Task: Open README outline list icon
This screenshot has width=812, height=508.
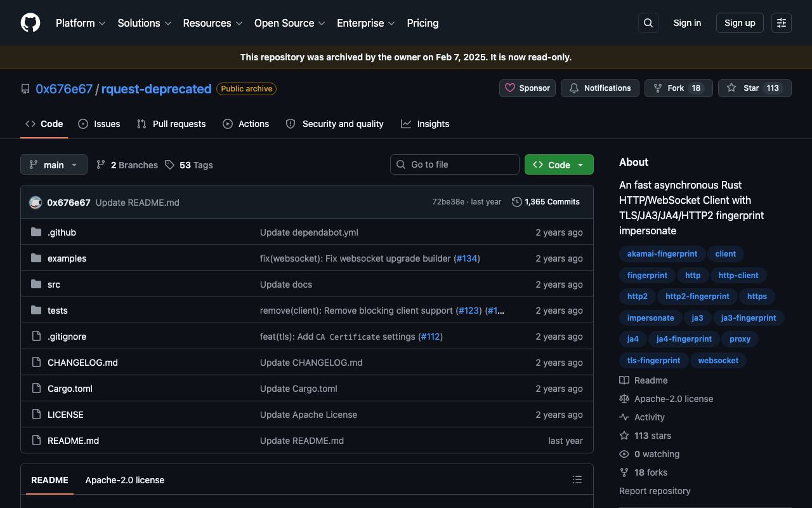Action: (577, 480)
